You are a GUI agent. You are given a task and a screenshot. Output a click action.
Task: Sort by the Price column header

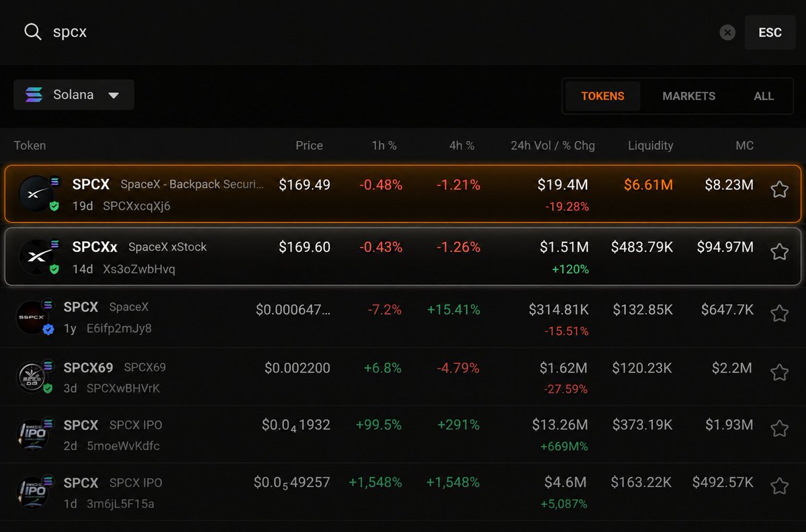click(309, 145)
